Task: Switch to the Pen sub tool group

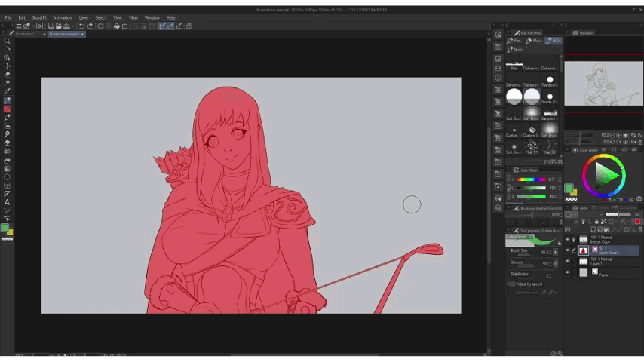Action: tap(515, 41)
